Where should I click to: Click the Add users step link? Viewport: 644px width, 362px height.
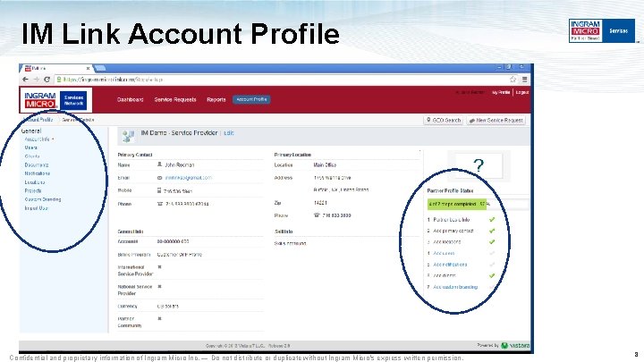[x=444, y=253]
